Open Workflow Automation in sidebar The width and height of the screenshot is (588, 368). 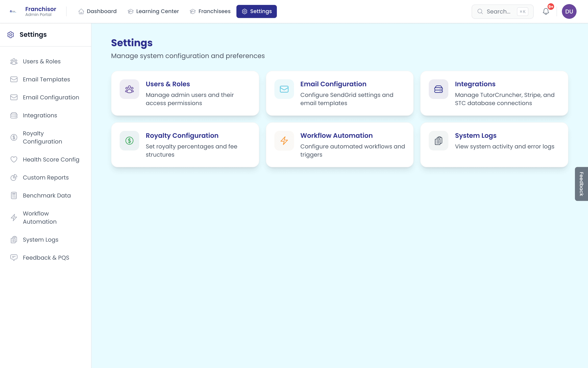[46, 217]
